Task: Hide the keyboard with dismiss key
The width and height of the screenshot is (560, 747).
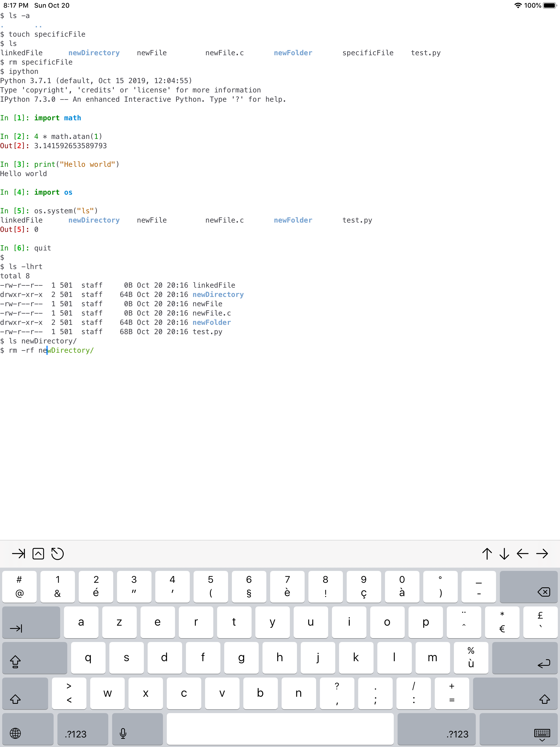Action: tap(519, 729)
